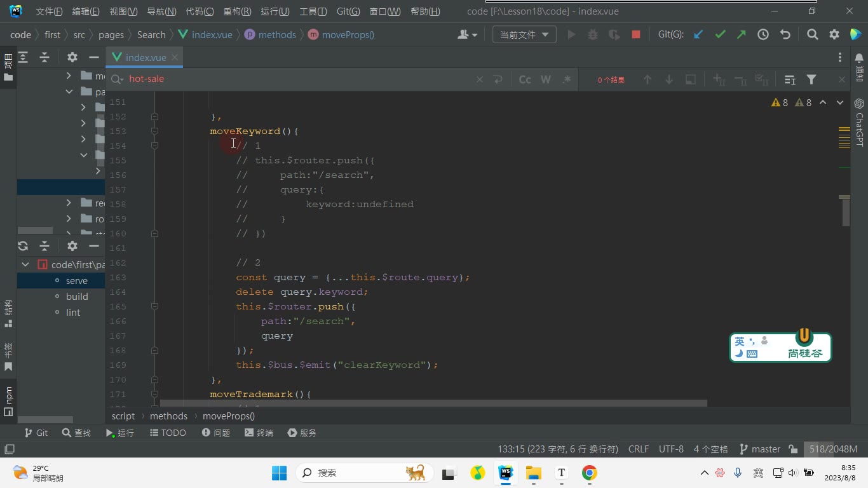Commit changes with the green checkmark
Screen dimensions: 868x488
click(720, 35)
